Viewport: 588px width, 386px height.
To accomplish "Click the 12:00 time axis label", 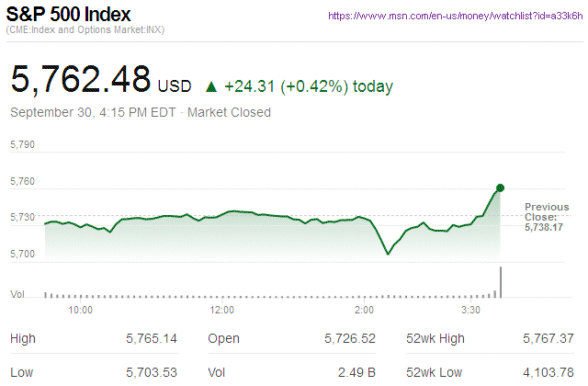I will click(221, 311).
